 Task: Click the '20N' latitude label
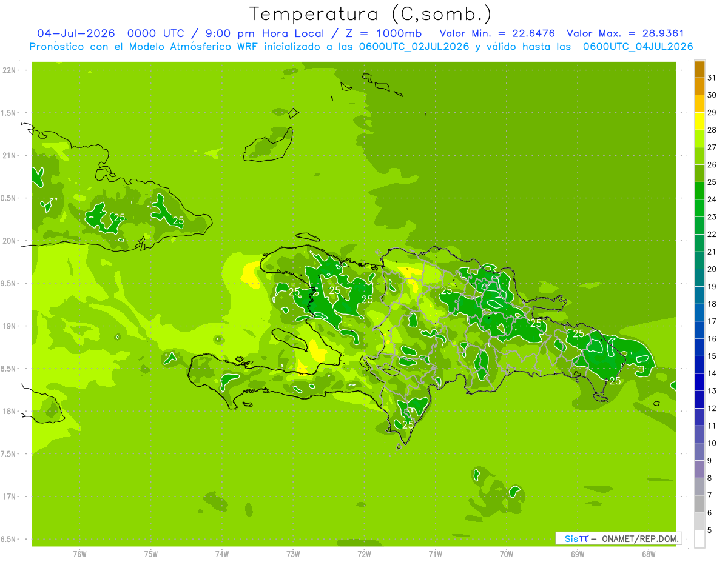pyautogui.click(x=8, y=241)
